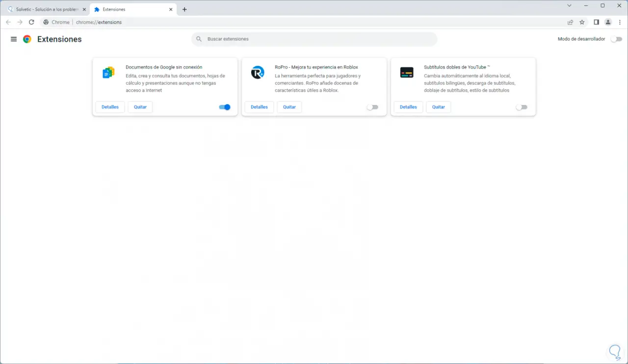Click the 'RoPro - Mejora tu experiencia' title
Viewport: 628px width, 364px height.
pyautogui.click(x=316, y=67)
